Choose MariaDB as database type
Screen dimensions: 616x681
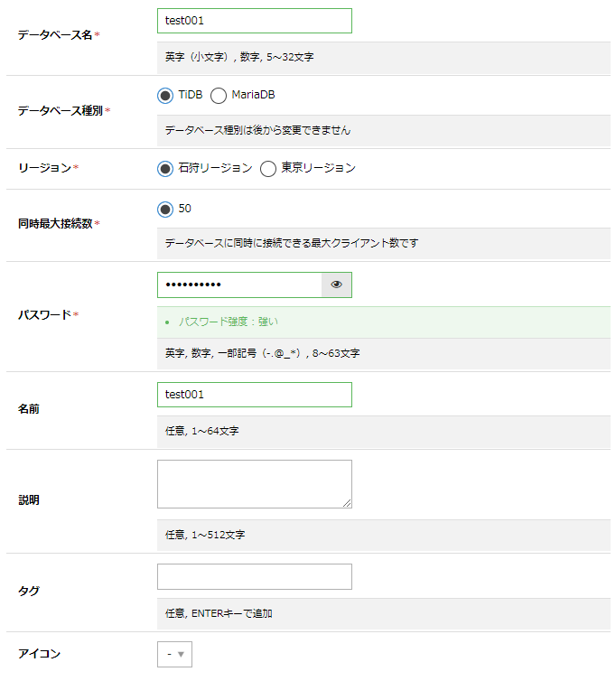pyautogui.click(x=219, y=96)
